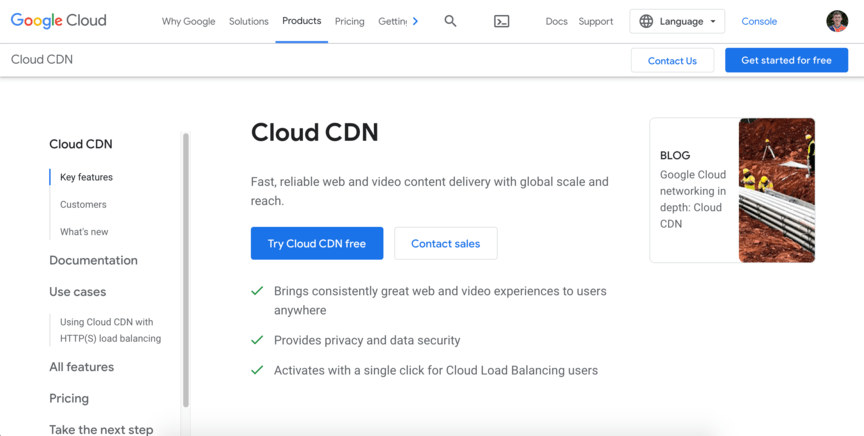The image size is (864, 436).
Task: Select Cloud CDN heading in sidebar
Action: (x=81, y=144)
